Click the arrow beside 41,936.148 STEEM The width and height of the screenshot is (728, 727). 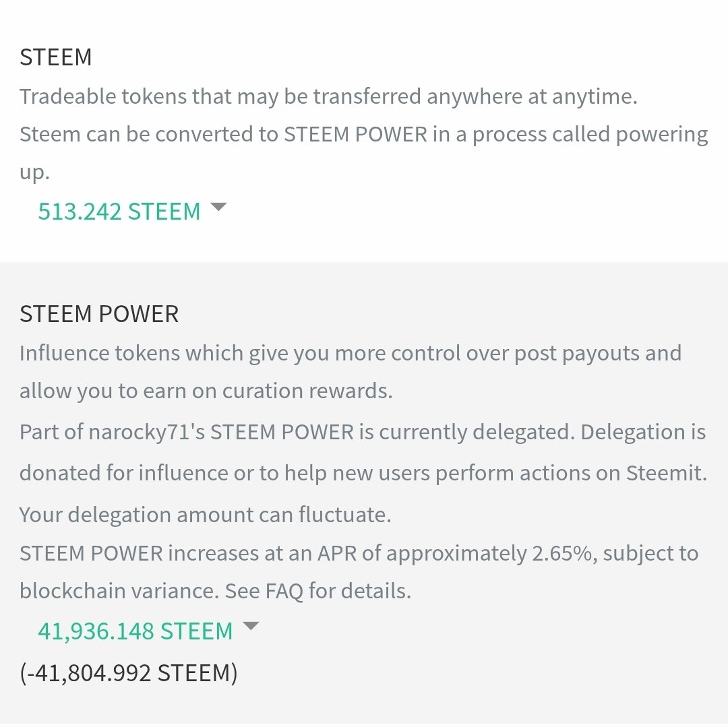(250, 627)
